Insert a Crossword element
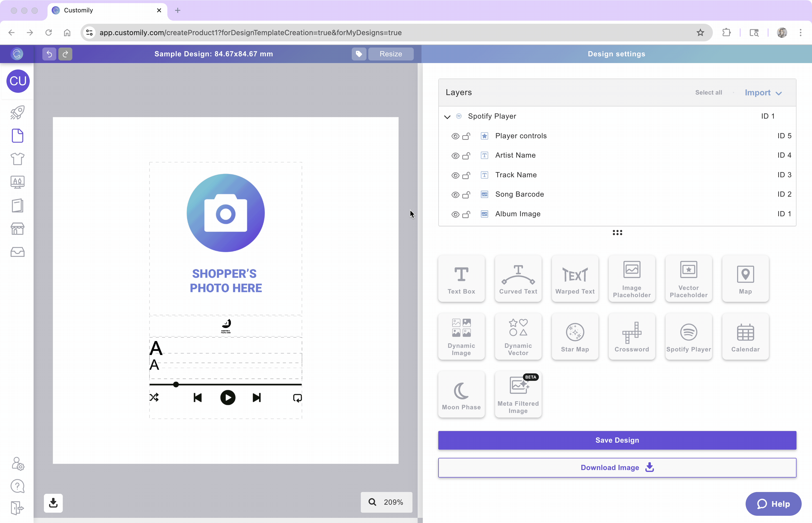Screen dimensions: 812x523 coord(631,336)
